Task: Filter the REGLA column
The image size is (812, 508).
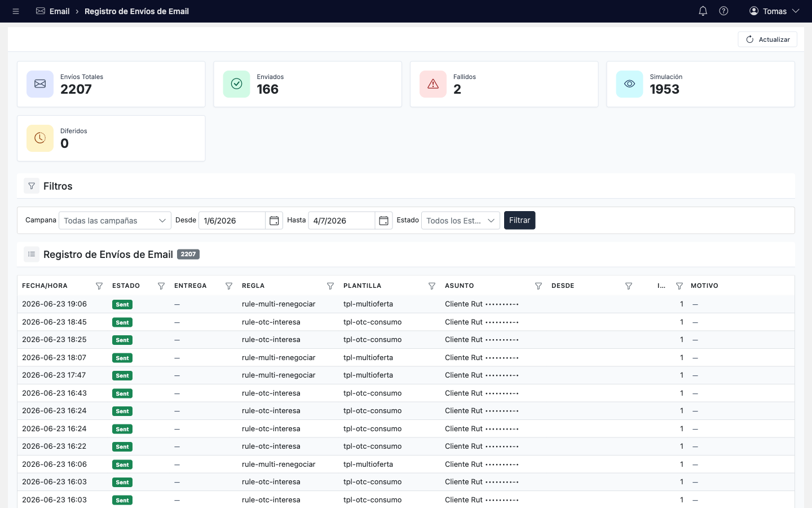Action: tap(330, 286)
